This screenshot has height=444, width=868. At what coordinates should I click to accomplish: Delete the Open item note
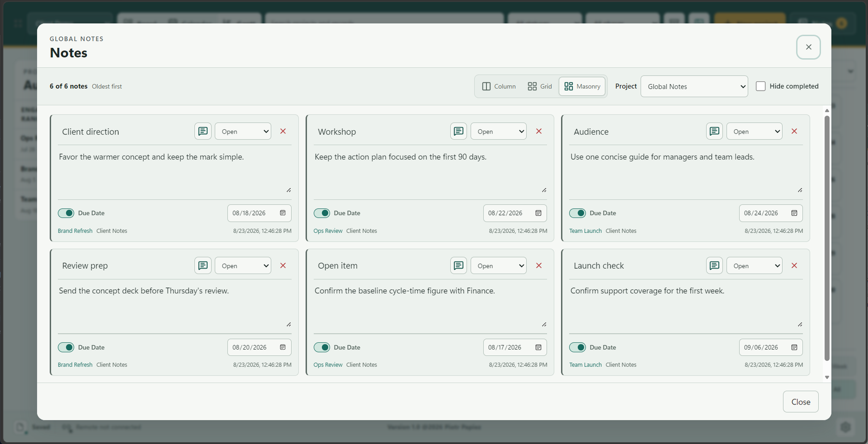pyautogui.click(x=539, y=265)
